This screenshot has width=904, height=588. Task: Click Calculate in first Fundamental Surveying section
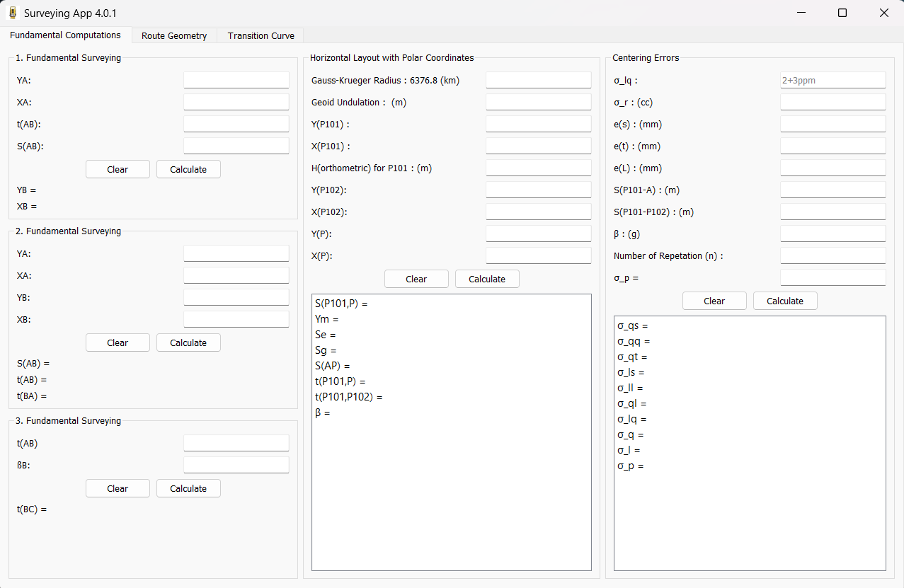pos(188,169)
